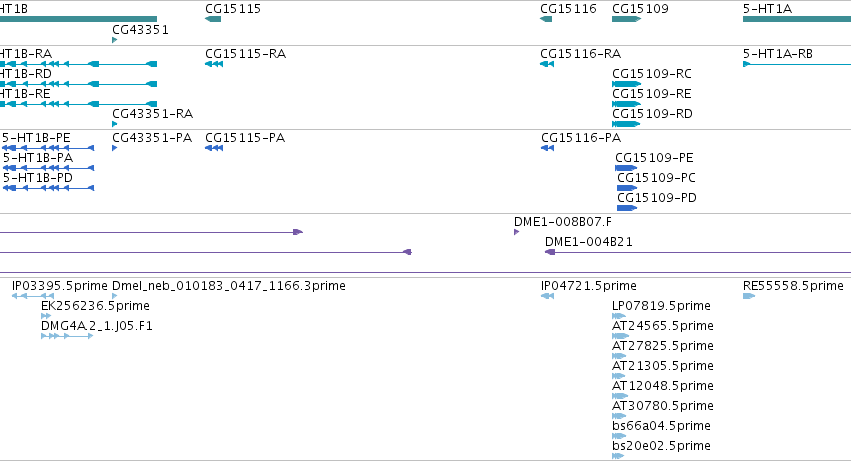This screenshot has height=461, width=851.
Task: Select feature DME1-008B07.F label
Action: tap(563, 222)
